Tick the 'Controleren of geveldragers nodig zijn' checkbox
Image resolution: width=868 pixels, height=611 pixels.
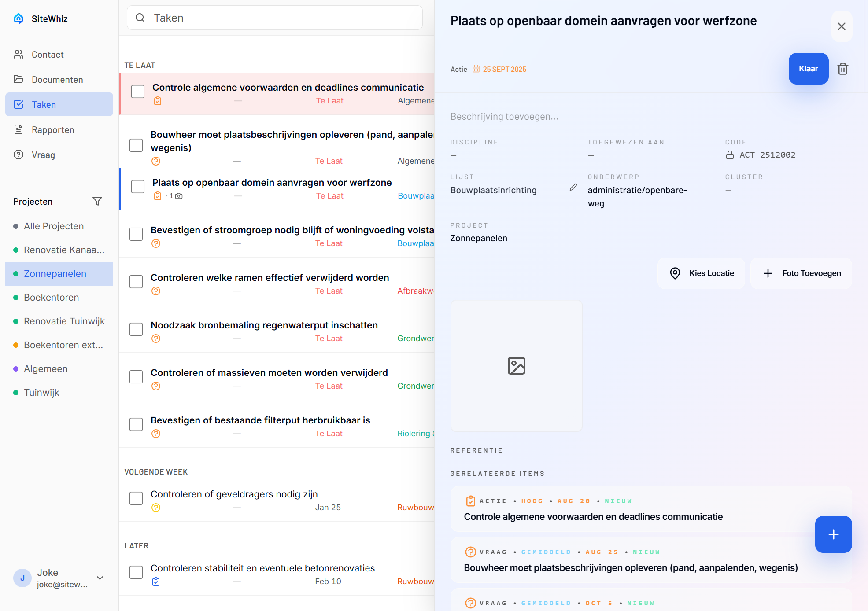[x=136, y=498]
